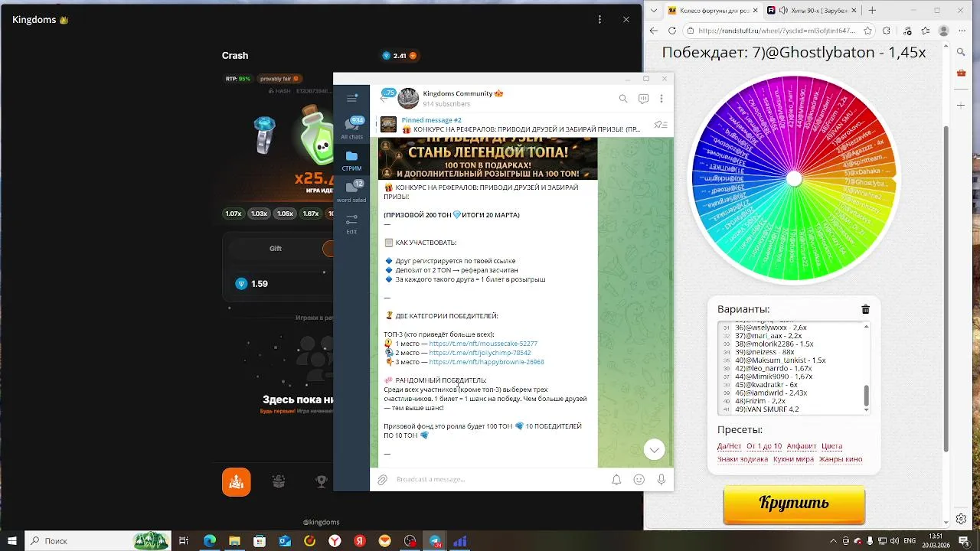Expand the browser tab search dropdown
The height and width of the screenshot is (551, 980).
[x=653, y=10]
